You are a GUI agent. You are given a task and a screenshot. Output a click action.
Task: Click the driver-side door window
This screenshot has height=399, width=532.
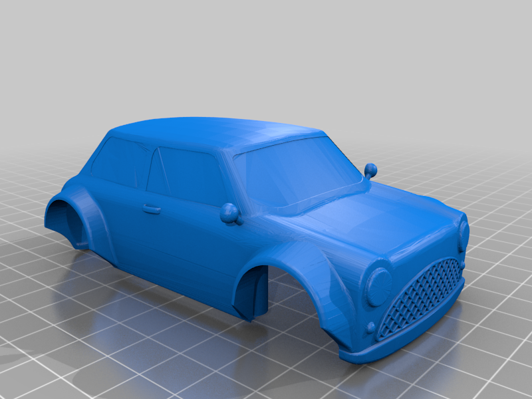(180, 170)
